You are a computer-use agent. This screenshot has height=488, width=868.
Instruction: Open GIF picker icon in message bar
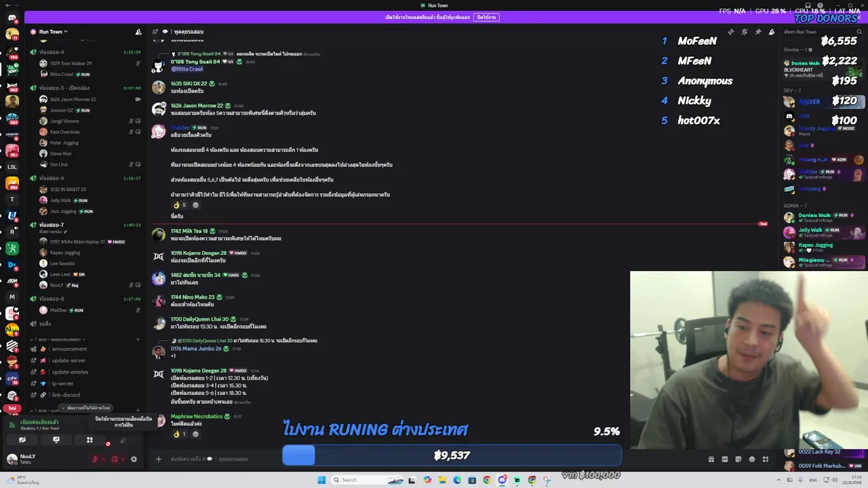(x=724, y=459)
